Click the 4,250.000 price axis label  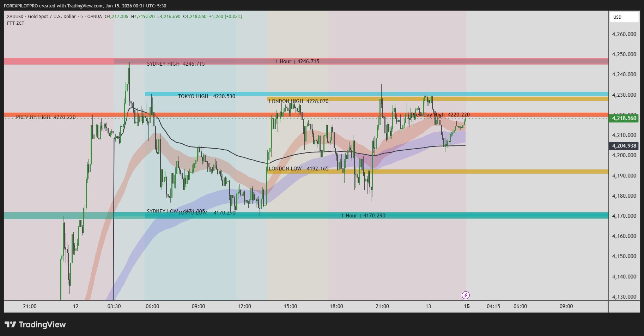[624, 54]
